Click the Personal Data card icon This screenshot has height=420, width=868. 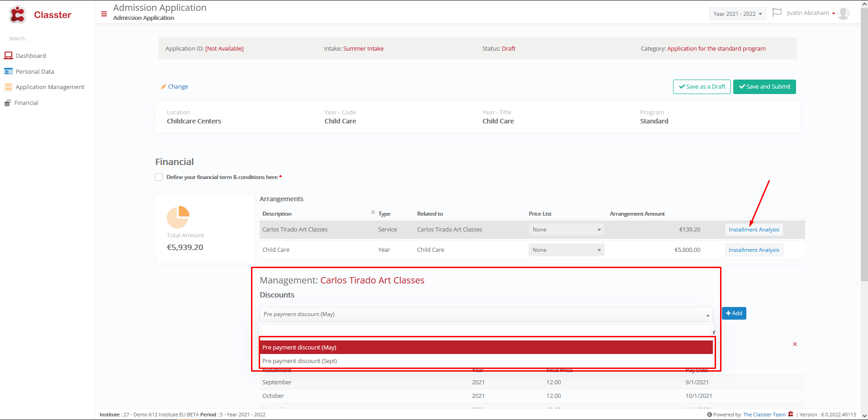pos(8,71)
